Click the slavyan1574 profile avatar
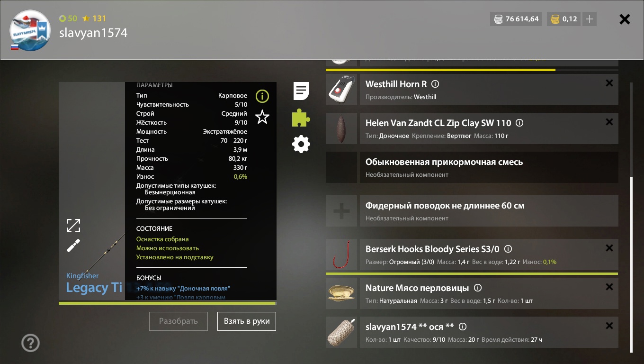This screenshot has width=644, height=364. tap(30, 30)
